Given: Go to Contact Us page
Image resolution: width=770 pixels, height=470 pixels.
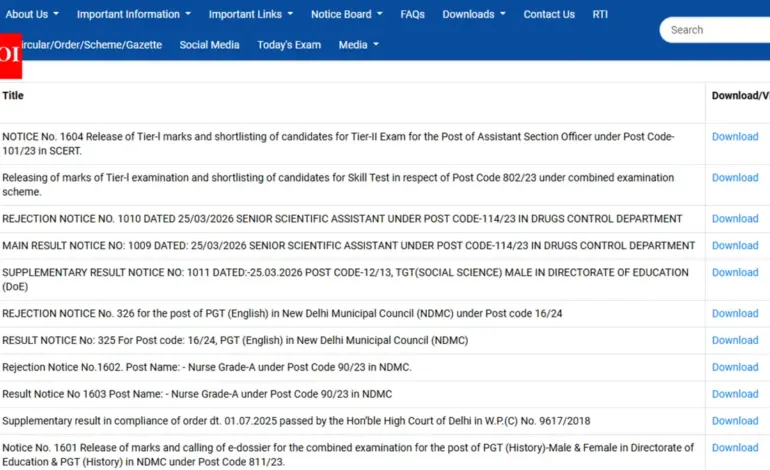Looking at the screenshot, I should coord(549,14).
